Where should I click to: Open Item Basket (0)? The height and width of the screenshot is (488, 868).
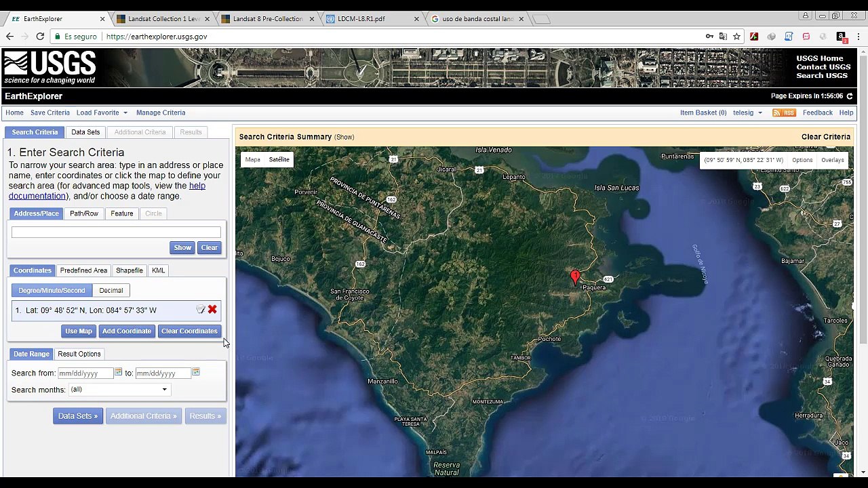tap(703, 113)
